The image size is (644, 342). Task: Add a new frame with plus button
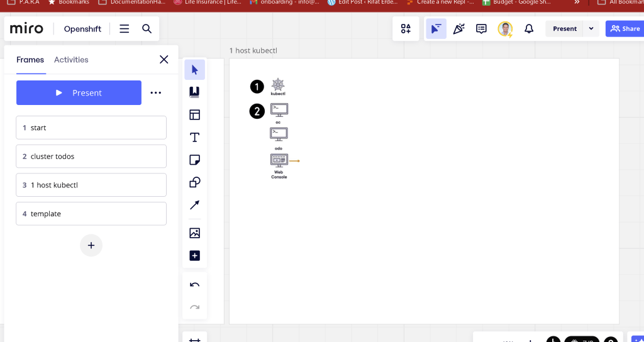(91, 246)
